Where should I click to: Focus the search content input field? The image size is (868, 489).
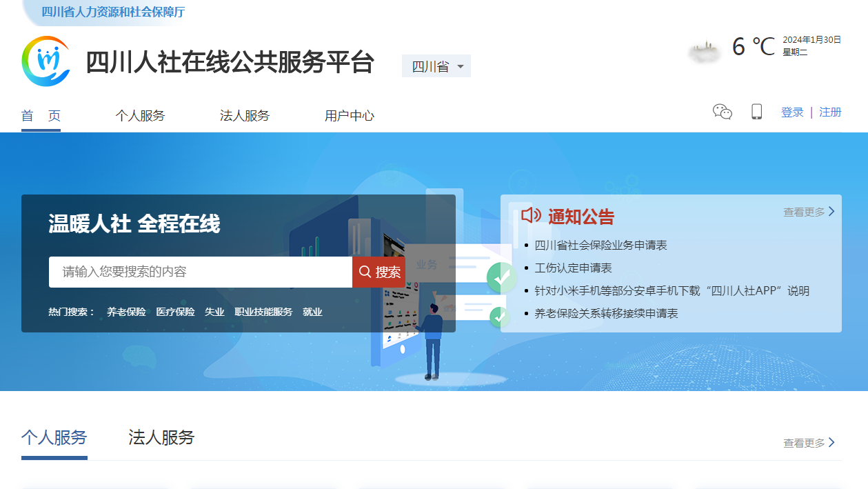(x=200, y=272)
